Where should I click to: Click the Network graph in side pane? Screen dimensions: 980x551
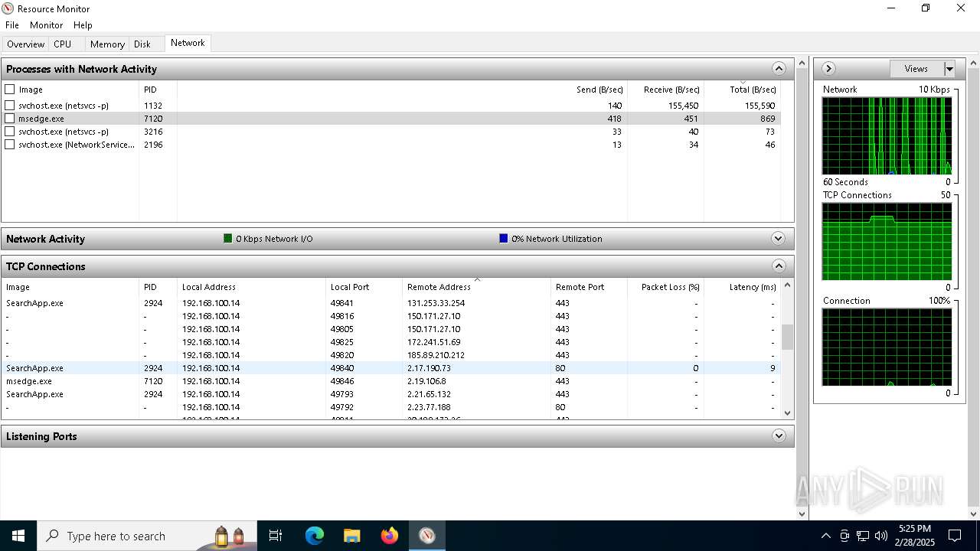[x=887, y=135]
